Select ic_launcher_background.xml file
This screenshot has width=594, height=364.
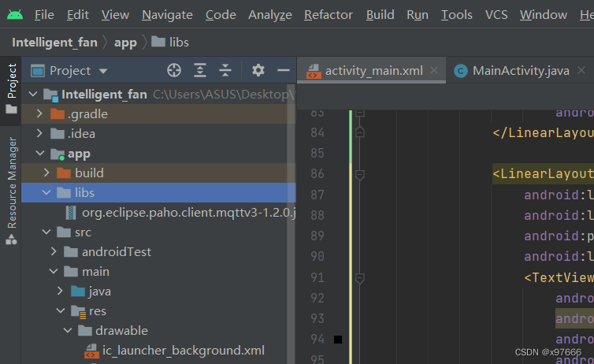click(173, 351)
